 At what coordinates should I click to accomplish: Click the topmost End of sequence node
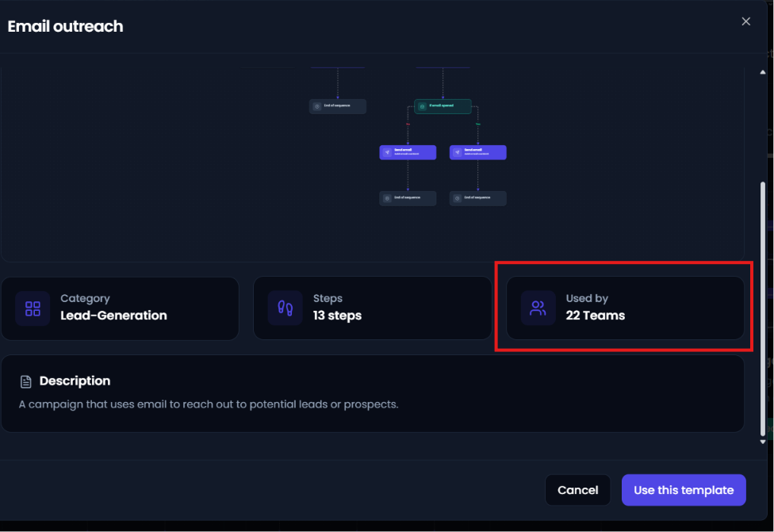click(x=338, y=106)
